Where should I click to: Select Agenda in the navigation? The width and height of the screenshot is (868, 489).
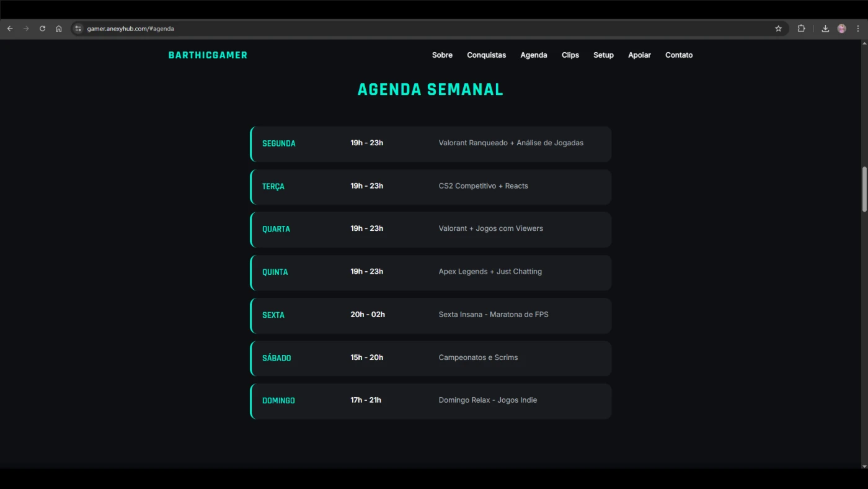tap(534, 55)
